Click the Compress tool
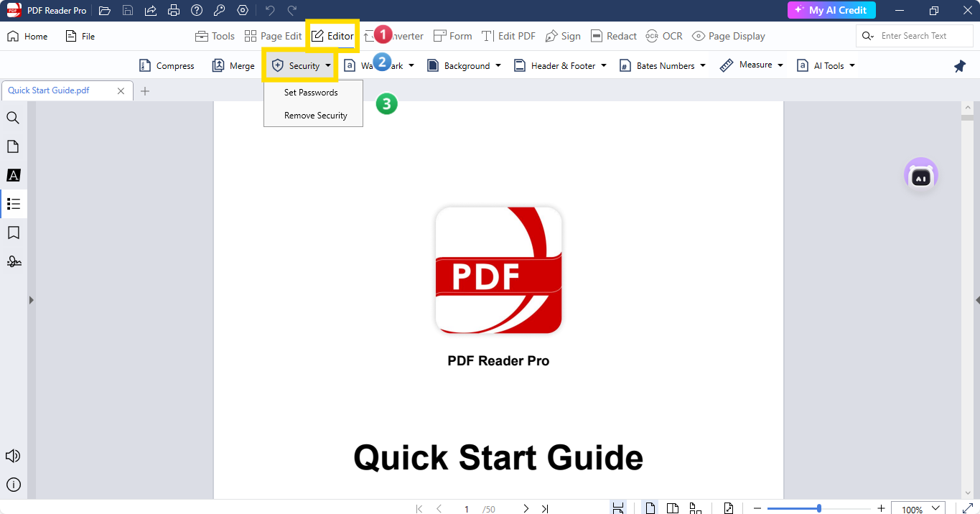980x514 pixels. coord(167,65)
